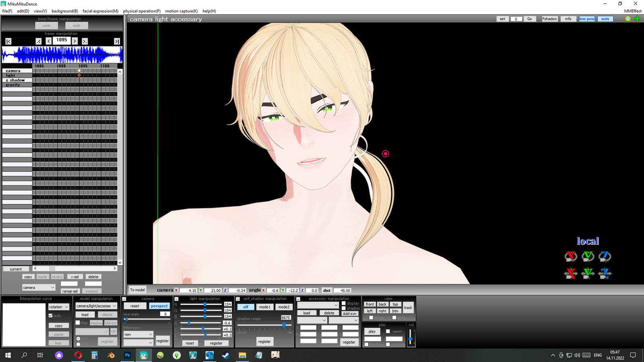The image size is (644, 362).
Task: Open Photoshop from the taskbar
Action: [x=127, y=355]
